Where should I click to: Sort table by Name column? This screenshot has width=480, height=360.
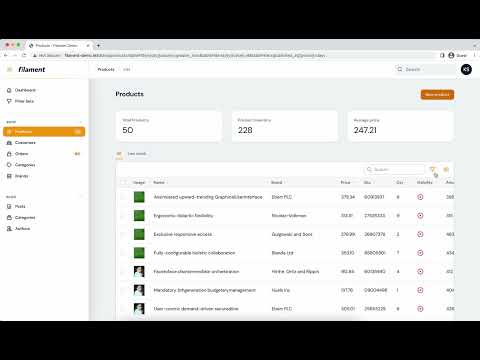[x=160, y=182]
